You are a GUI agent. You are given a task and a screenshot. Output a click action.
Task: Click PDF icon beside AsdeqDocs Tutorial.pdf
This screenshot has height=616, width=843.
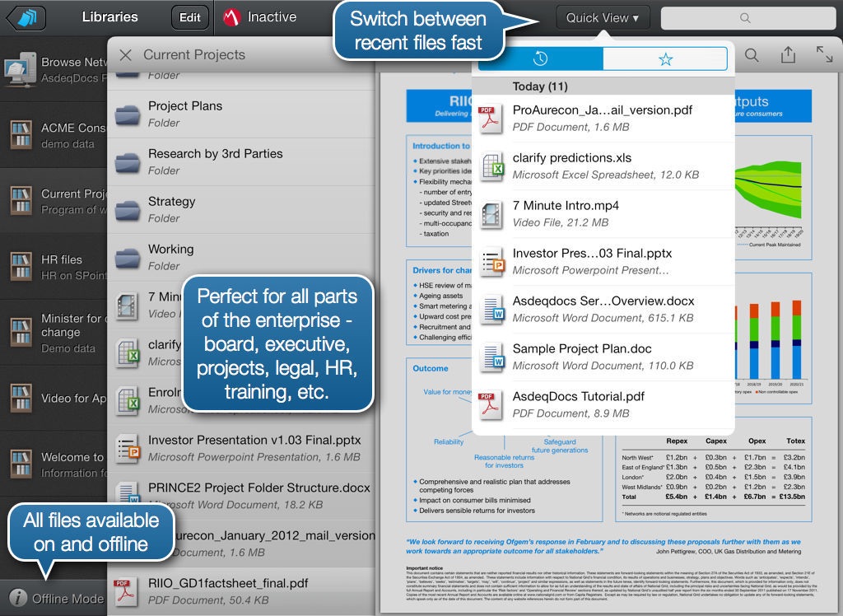click(x=491, y=405)
